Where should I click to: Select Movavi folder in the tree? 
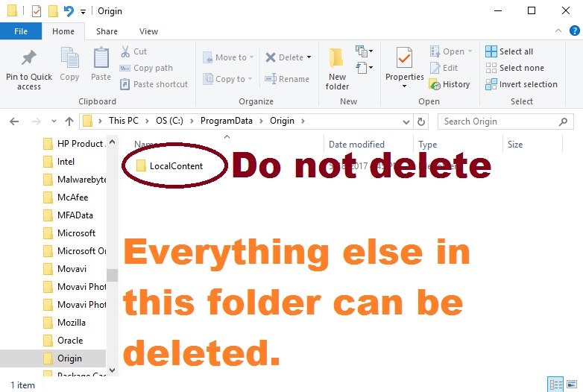click(65, 268)
